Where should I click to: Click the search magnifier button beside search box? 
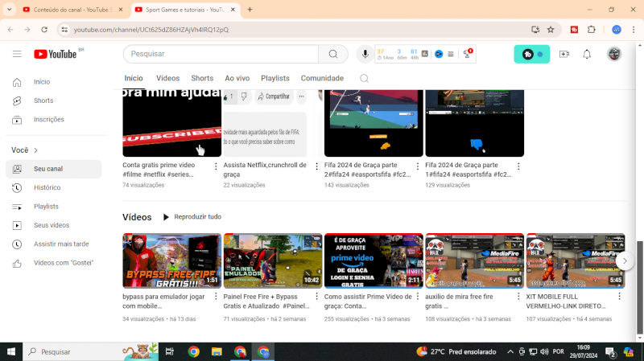point(332,54)
